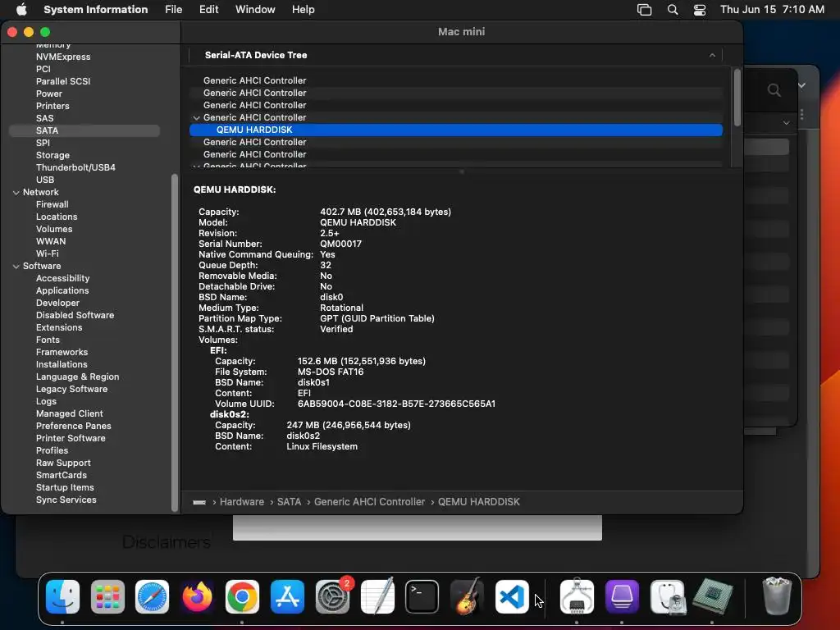Open the processor chip app in dock
The image size is (840, 630).
pyautogui.click(x=713, y=596)
